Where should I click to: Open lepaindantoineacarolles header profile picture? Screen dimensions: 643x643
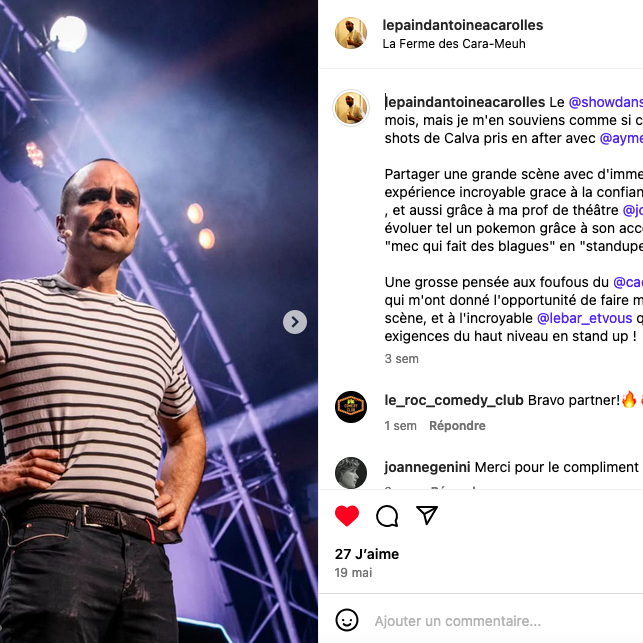click(x=351, y=33)
